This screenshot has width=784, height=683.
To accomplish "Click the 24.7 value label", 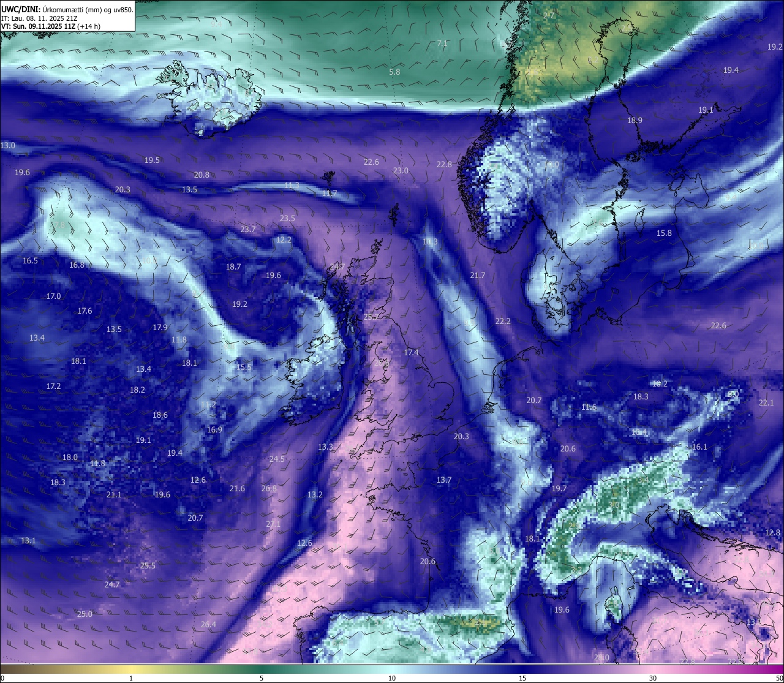I will click(x=112, y=584).
